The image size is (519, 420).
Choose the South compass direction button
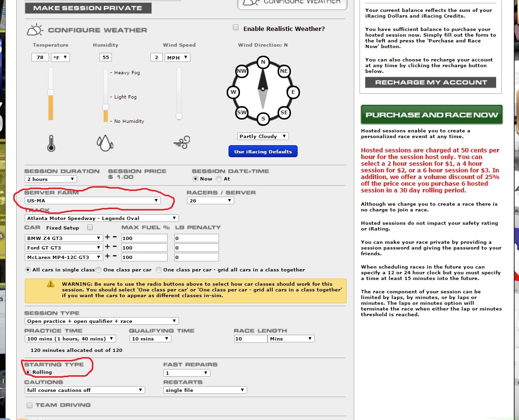(263, 118)
